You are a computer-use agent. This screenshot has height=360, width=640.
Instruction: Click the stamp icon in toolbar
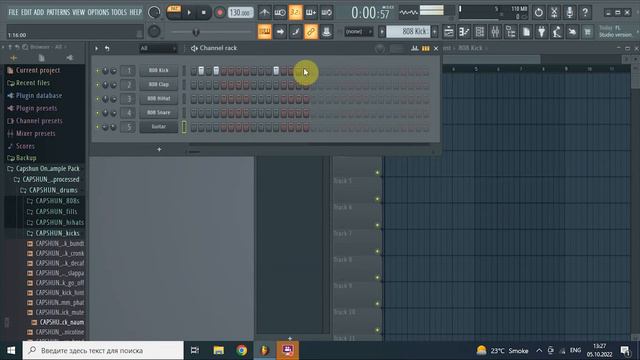[327, 31]
